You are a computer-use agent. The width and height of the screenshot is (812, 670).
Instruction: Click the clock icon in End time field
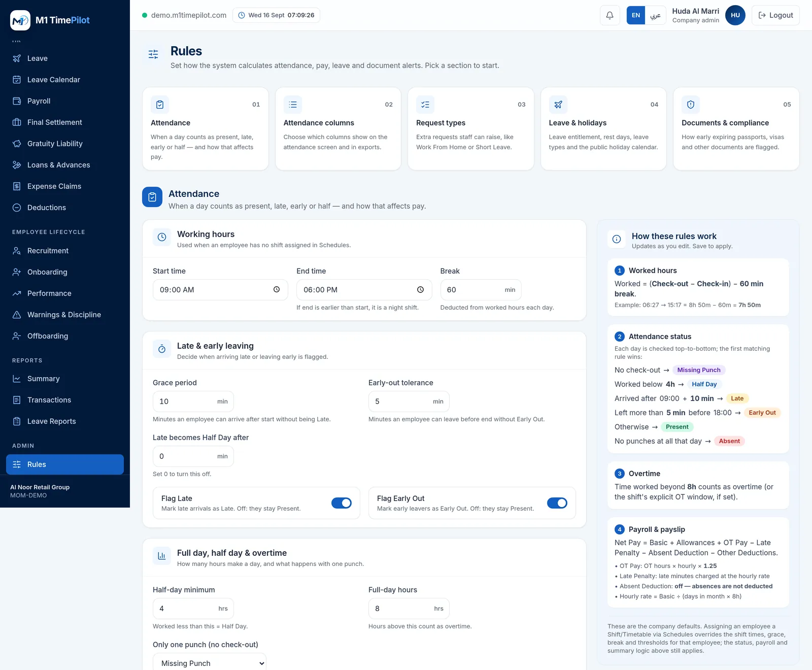[x=420, y=289]
